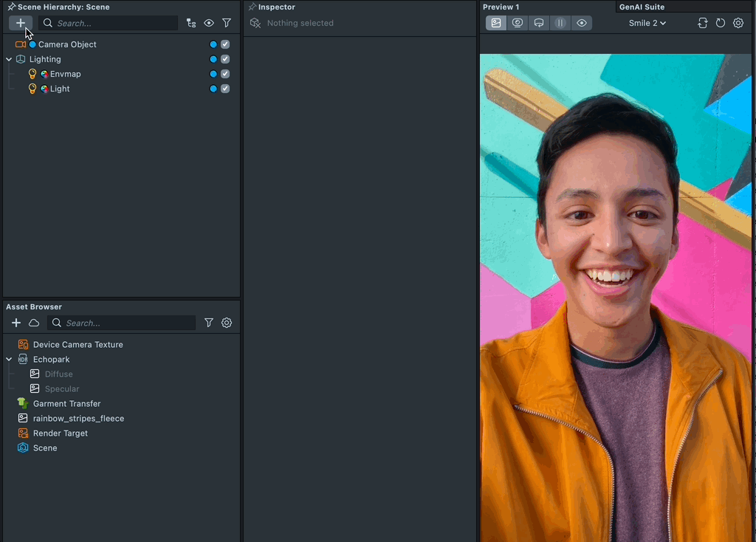The width and height of the screenshot is (756, 542).
Task: Pause the preview playback
Action: [560, 23]
